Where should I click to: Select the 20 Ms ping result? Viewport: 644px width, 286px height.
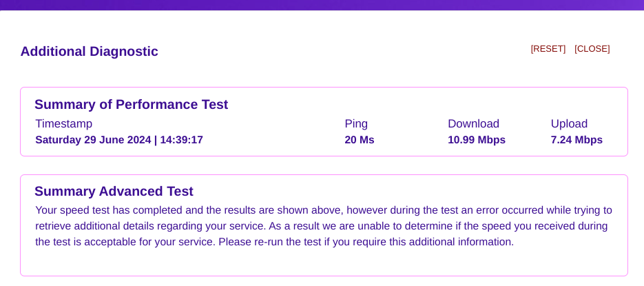tap(359, 140)
